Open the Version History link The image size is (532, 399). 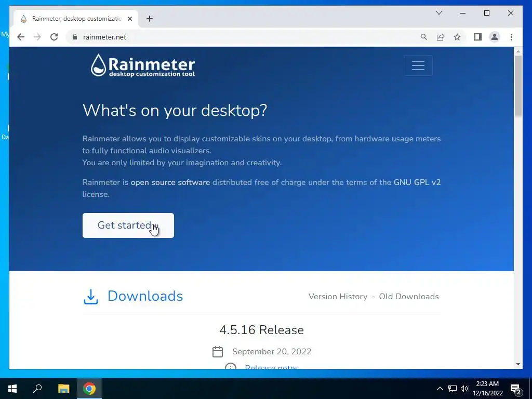click(x=338, y=297)
